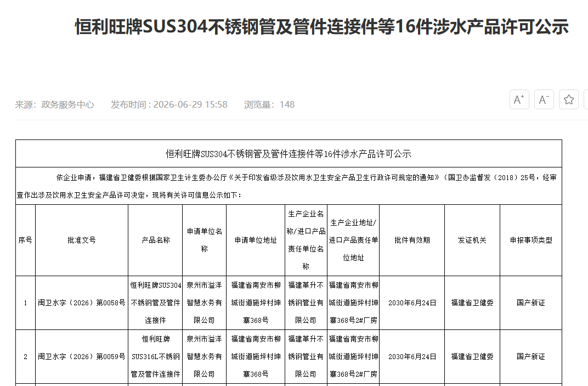This screenshot has height=386, width=588.
Task: Increase font size with the A+ icon
Action: [x=519, y=99]
